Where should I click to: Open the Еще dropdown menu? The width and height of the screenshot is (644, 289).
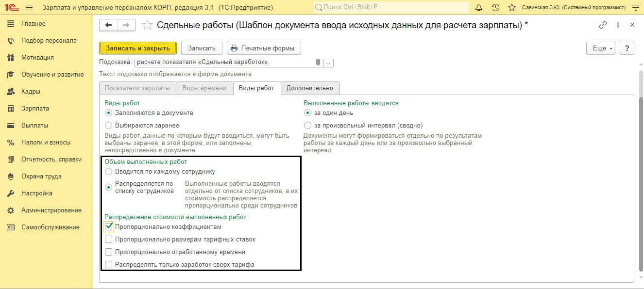coord(601,48)
